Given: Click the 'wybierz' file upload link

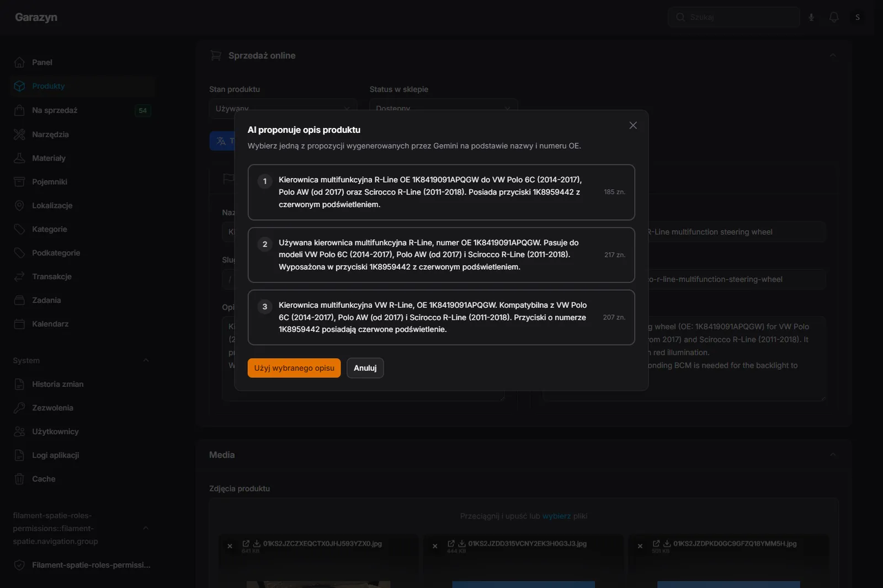Looking at the screenshot, I should click(x=556, y=516).
